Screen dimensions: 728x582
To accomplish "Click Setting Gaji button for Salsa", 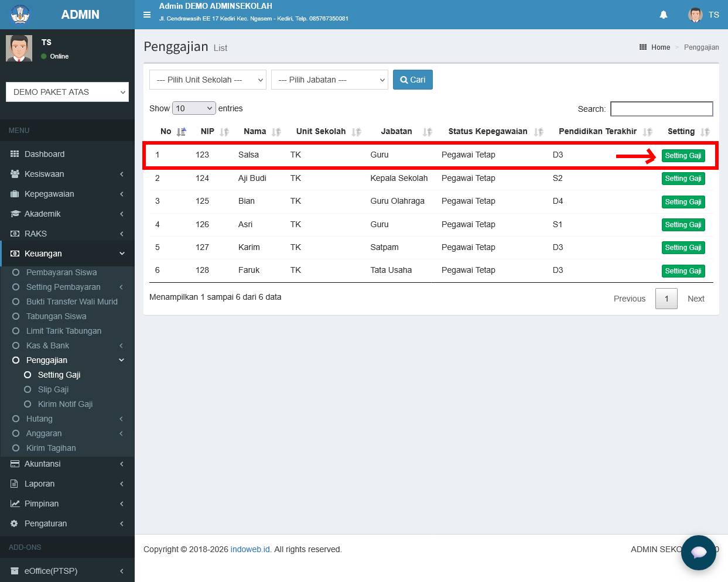I will click(683, 156).
